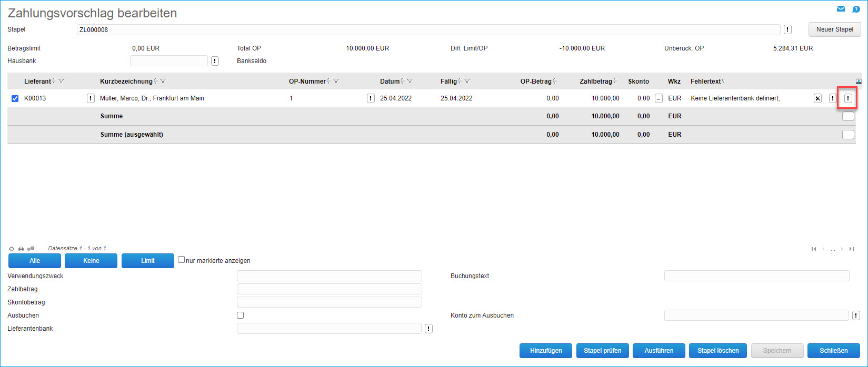Open the lookup icon beside the Stapel field
Viewport: 868px width, 367px height.
pos(787,30)
